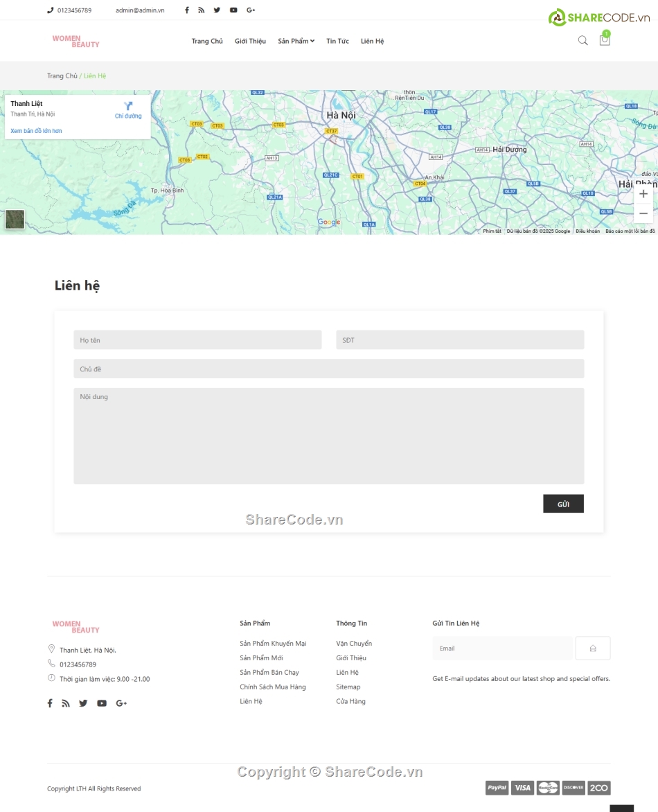Open the search magnifier icon in the header

[583, 40]
